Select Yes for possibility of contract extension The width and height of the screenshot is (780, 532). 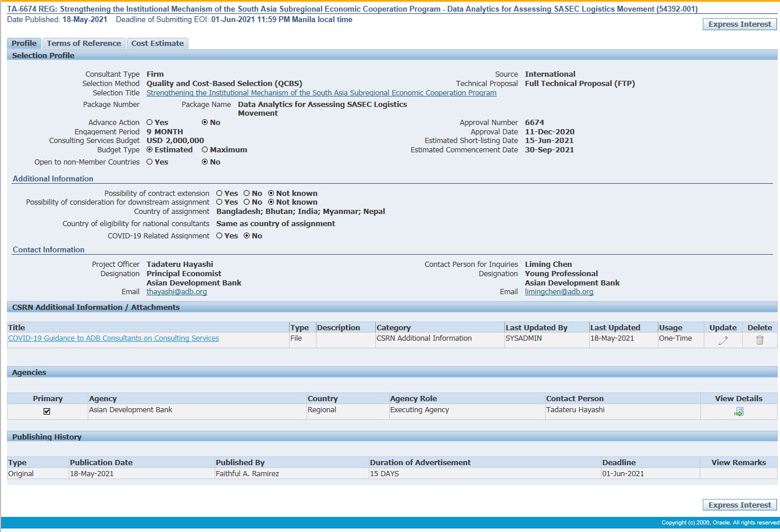219,194
